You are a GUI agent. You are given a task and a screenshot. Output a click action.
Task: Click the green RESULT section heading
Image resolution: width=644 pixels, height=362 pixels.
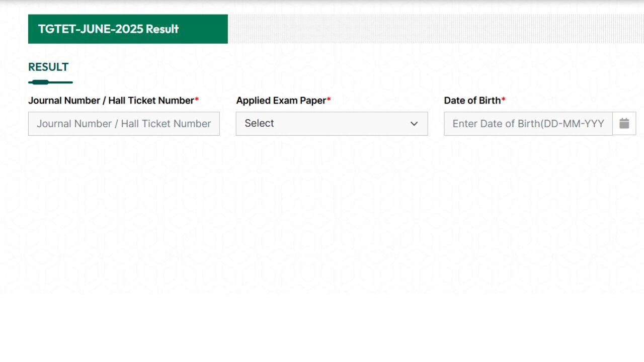(x=48, y=67)
